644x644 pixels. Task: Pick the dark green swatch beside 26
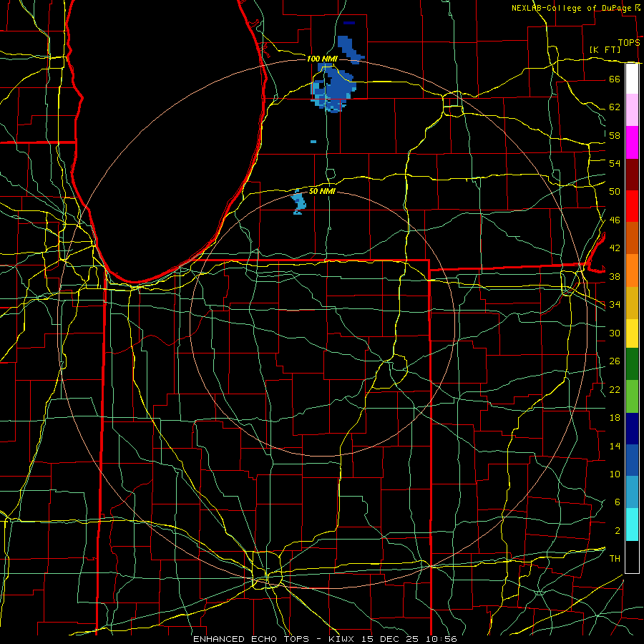coord(632,364)
